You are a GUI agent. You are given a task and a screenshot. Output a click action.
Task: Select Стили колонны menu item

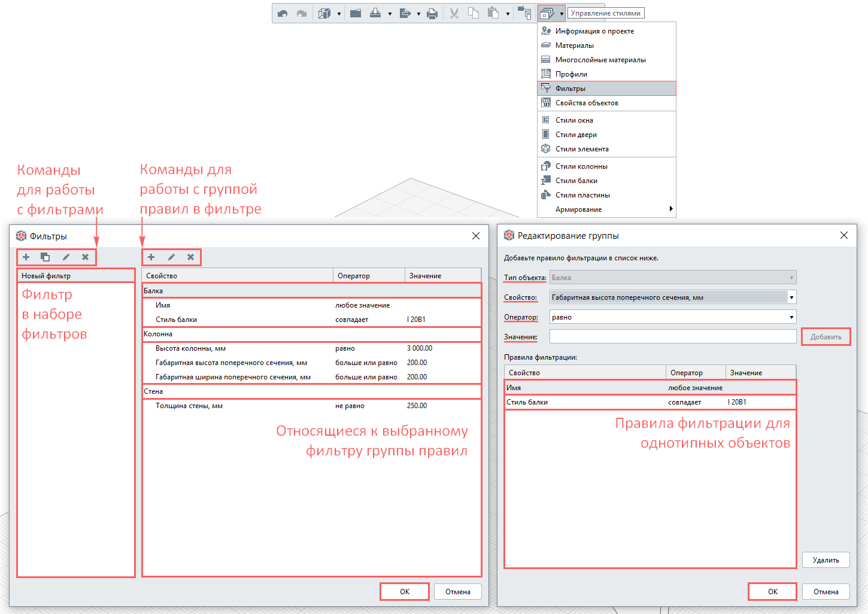[x=606, y=166]
